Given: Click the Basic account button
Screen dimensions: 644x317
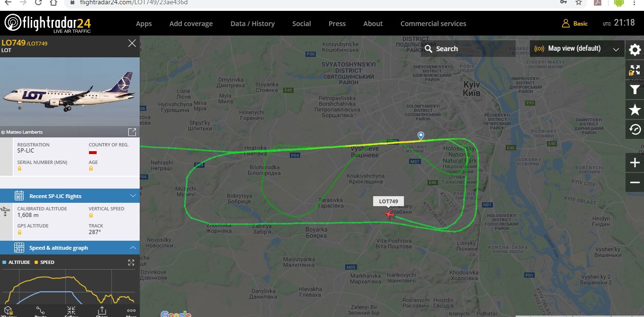Looking at the screenshot, I should (575, 23).
